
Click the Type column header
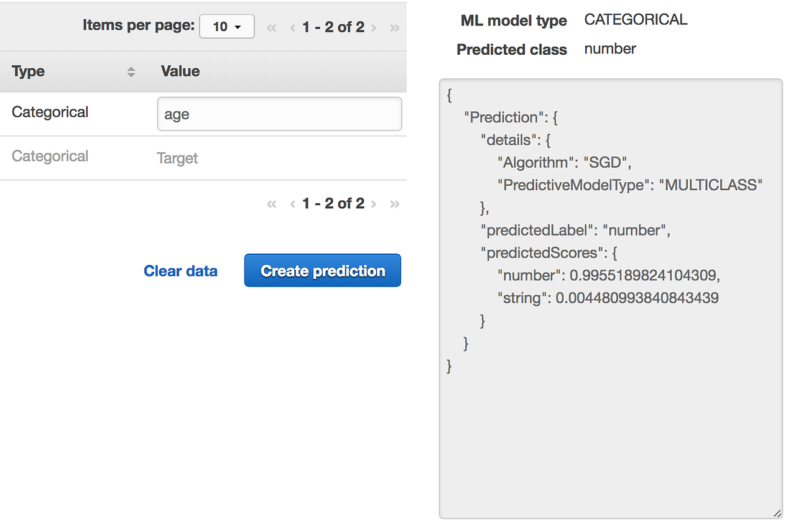29,71
